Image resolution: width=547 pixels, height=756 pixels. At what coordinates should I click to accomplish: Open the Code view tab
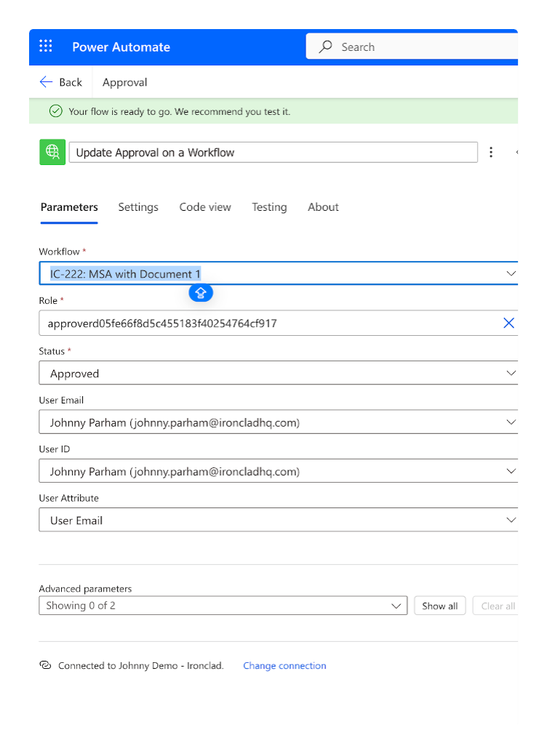(205, 207)
